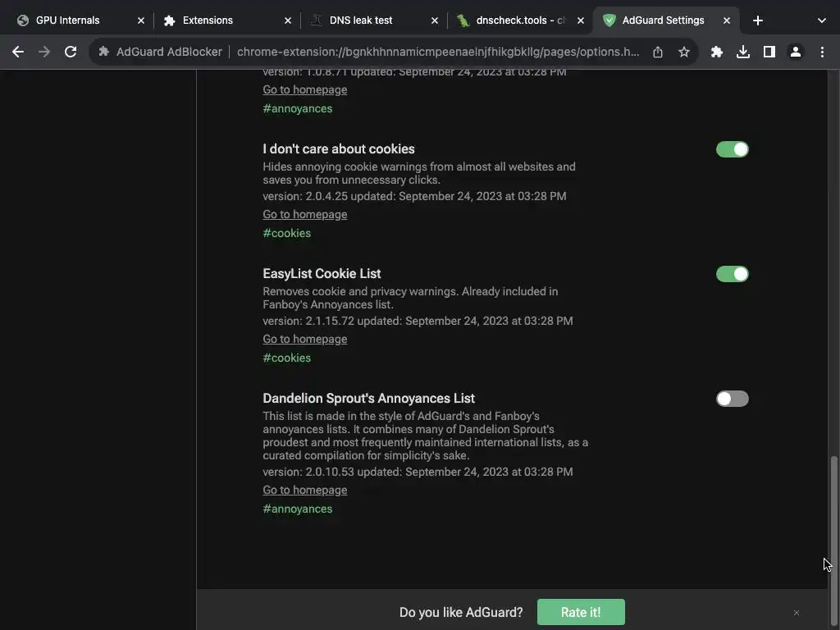840x630 pixels.
Task: Open the profile avatar menu
Action: click(796, 52)
